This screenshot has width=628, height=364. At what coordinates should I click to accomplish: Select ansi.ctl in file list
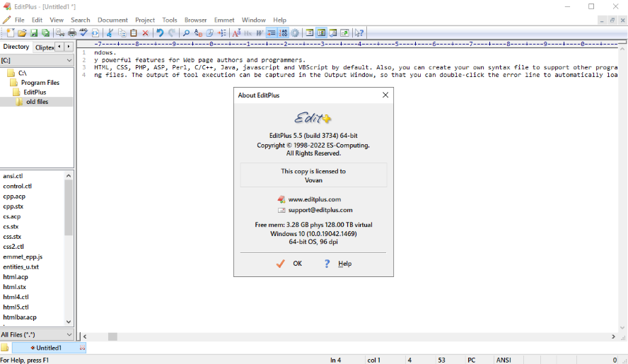(13, 176)
